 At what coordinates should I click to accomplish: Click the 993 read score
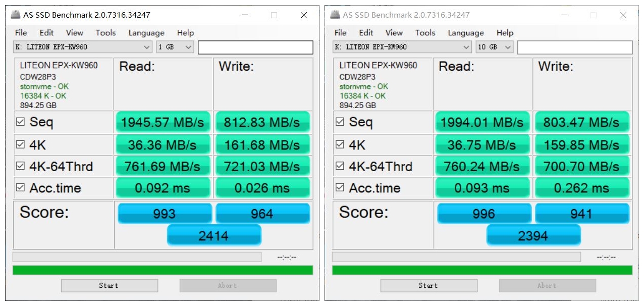(x=165, y=214)
